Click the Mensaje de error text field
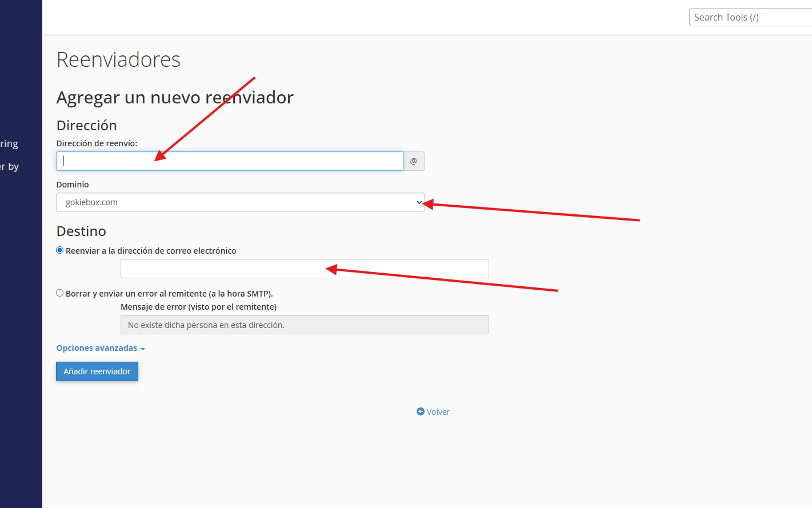The width and height of the screenshot is (812, 508). [x=305, y=325]
